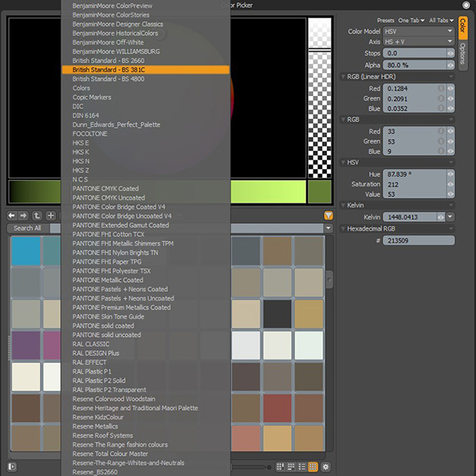Pick the dark charcoal preset swatch

click(x=277, y=314)
